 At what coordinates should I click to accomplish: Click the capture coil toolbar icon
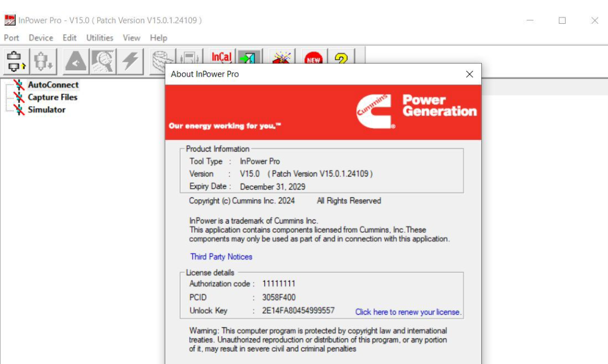click(158, 57)
